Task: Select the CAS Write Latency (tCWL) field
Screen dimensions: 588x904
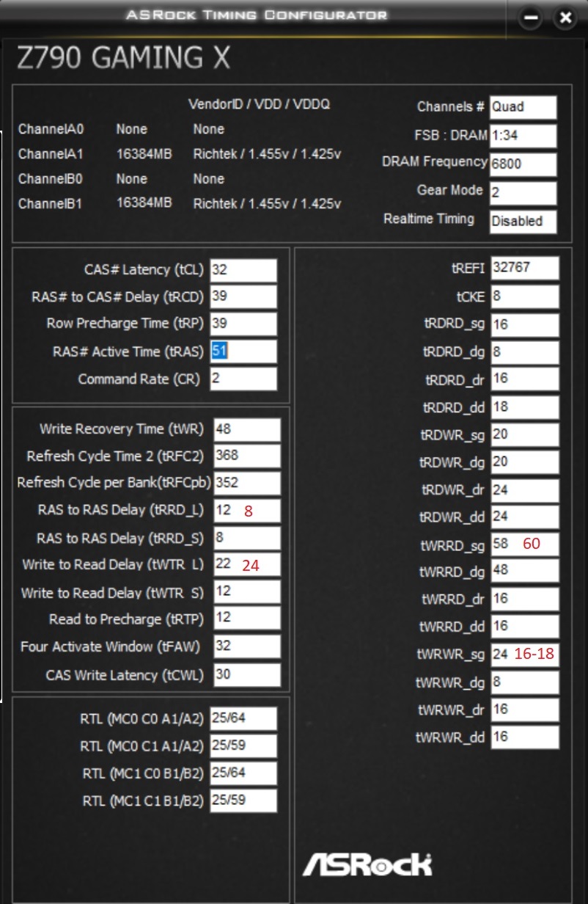Action: pos(247,674)
